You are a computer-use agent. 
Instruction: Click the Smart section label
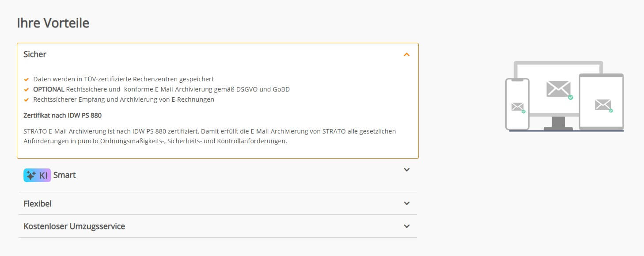click(x=64, y=175)
